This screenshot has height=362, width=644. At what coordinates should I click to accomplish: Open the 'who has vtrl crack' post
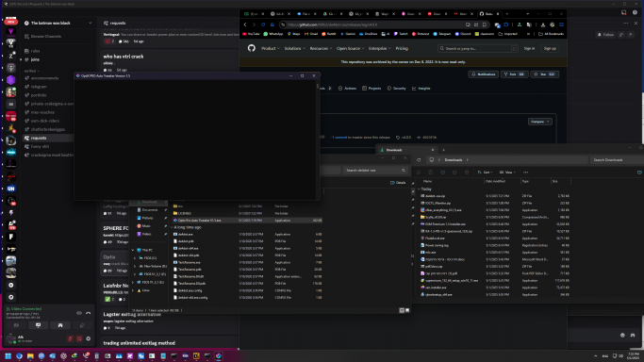click(x=124, y=57)
